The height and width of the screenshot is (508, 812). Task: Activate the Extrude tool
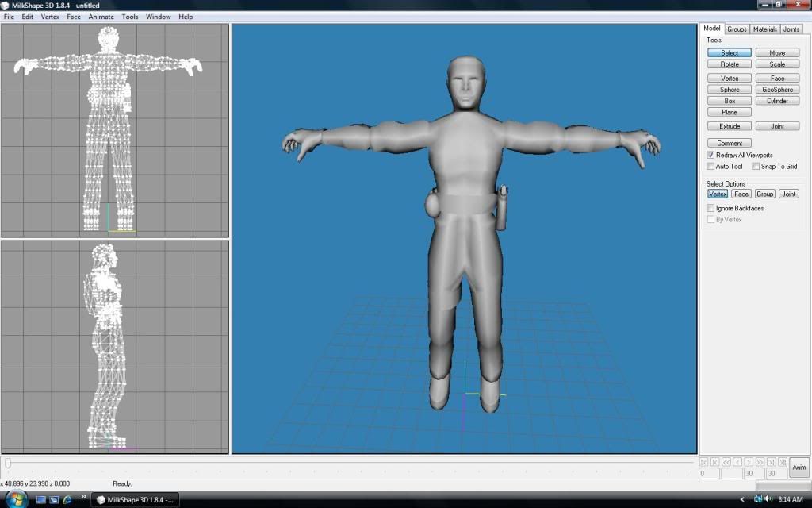730,126
